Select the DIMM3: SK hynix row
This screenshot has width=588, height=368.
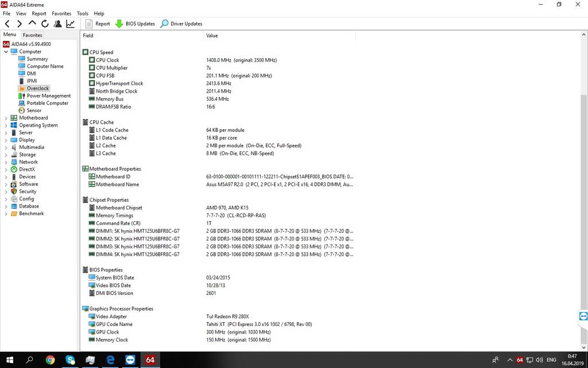pyautogui.click(x=218, y=247)
